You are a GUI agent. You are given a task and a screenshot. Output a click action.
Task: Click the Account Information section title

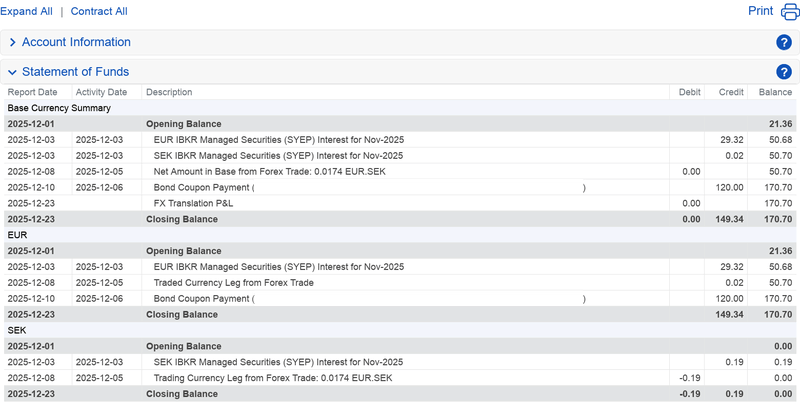coord(76,43)
